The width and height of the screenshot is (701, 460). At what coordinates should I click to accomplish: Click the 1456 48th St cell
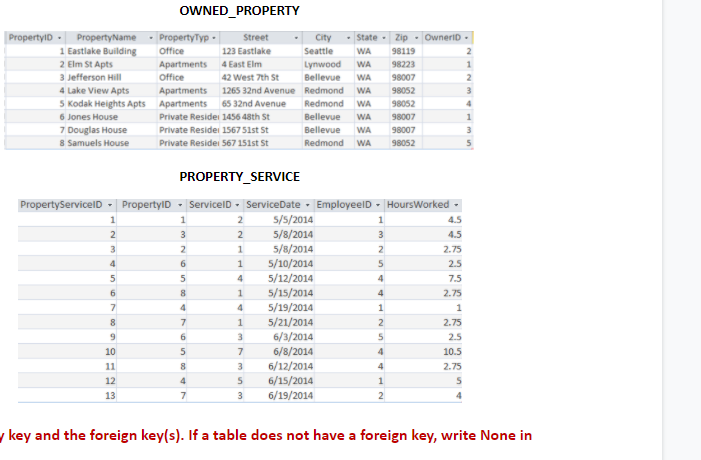click(x=261, y=117)
